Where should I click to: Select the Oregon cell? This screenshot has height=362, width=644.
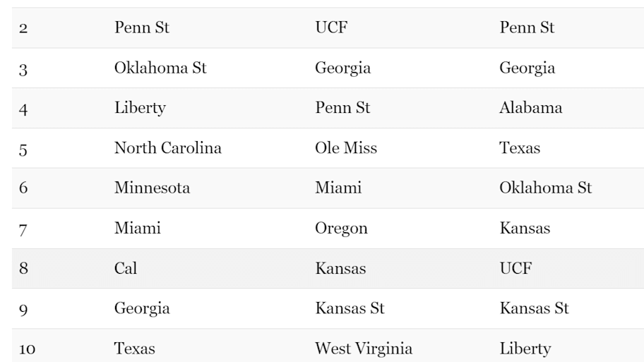click(341, 229)
